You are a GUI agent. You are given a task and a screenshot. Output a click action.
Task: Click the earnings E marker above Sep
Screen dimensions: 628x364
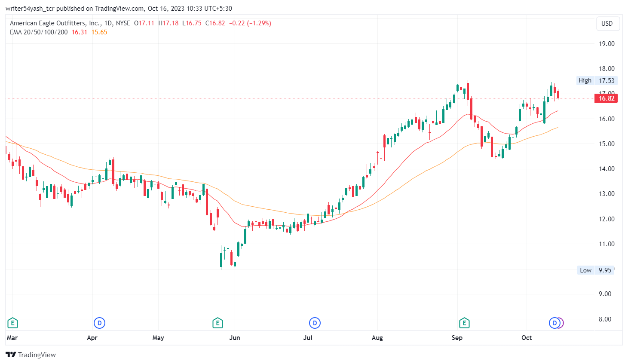click(x=464, y=323)
